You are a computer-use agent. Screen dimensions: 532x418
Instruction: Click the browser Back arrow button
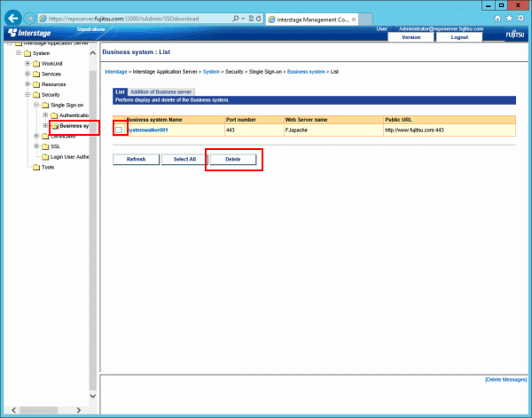[x=13, y=19]
